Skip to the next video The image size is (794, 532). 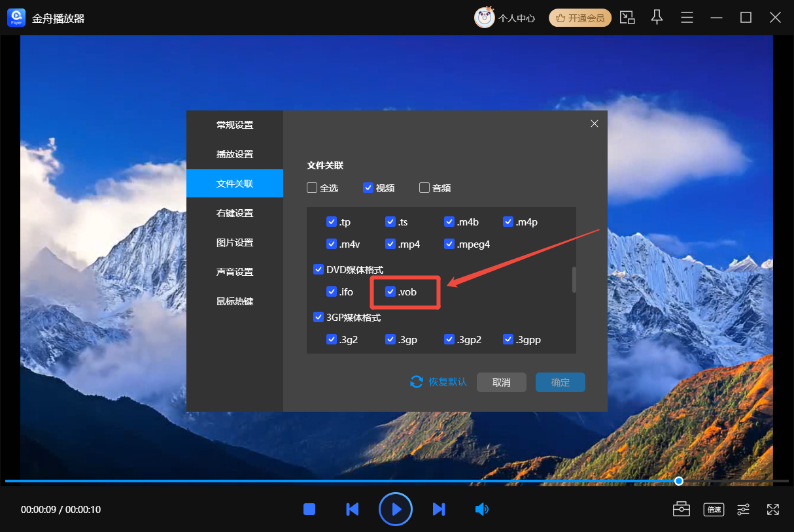pyautogui.click(x=439, y=509)
